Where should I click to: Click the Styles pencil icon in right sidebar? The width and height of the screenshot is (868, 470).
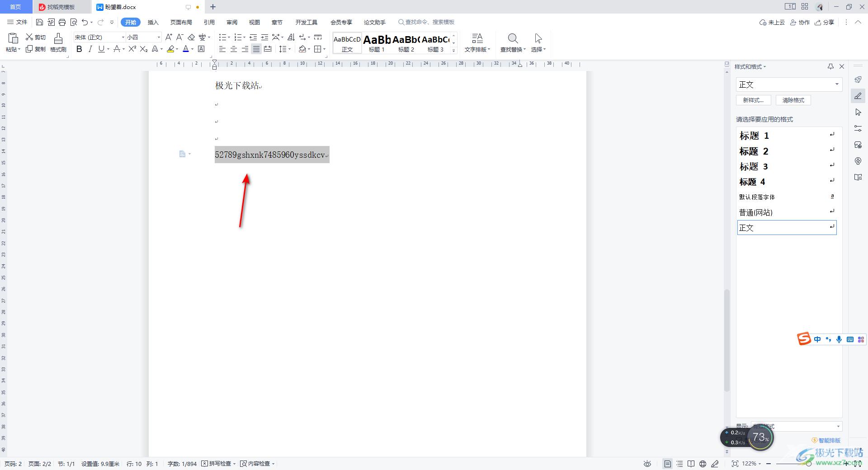pyautogui.click(x=858, y=96)
